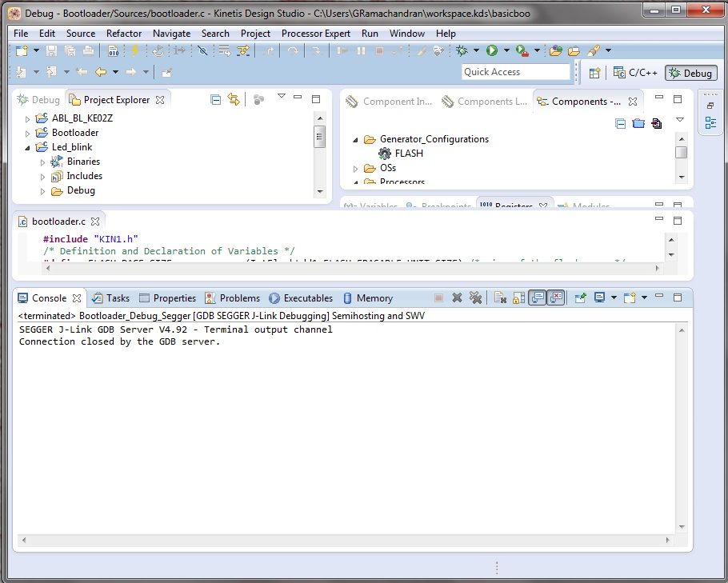The height and width of the screenshot is (583, 728).
Task: Toggle Show Console on Standard Out
Action: [x=537, y=298]
